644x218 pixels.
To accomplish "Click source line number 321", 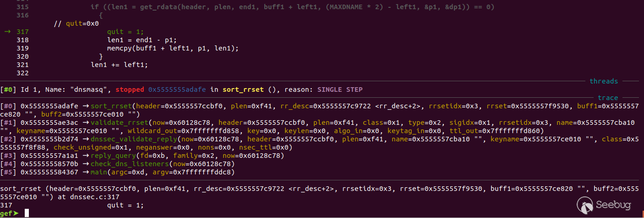I will (22, 65).
